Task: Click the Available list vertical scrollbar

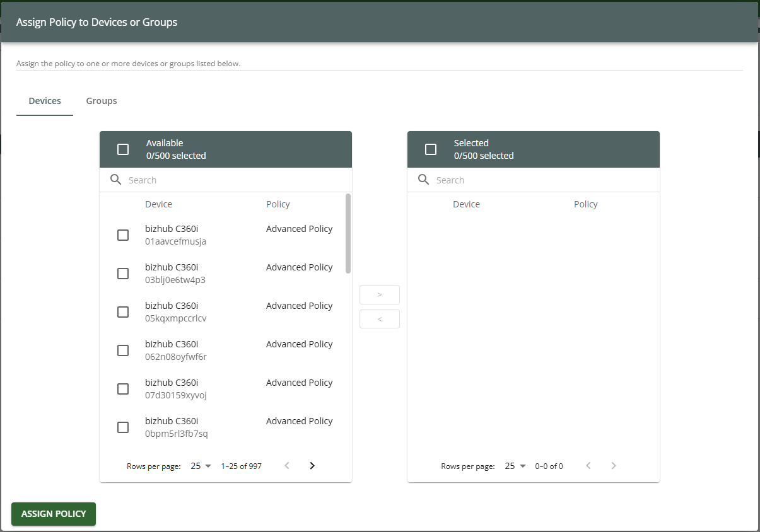Action: (348, 233)
